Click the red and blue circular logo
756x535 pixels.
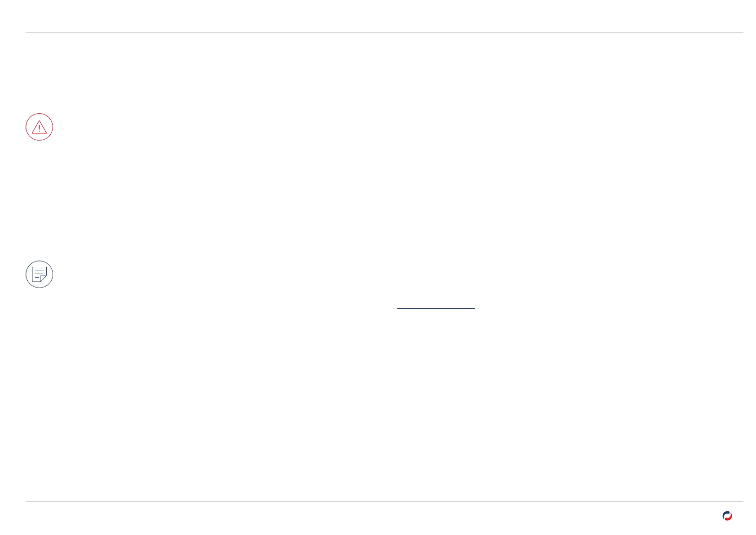pyautogui.click(x=727, y=516)
